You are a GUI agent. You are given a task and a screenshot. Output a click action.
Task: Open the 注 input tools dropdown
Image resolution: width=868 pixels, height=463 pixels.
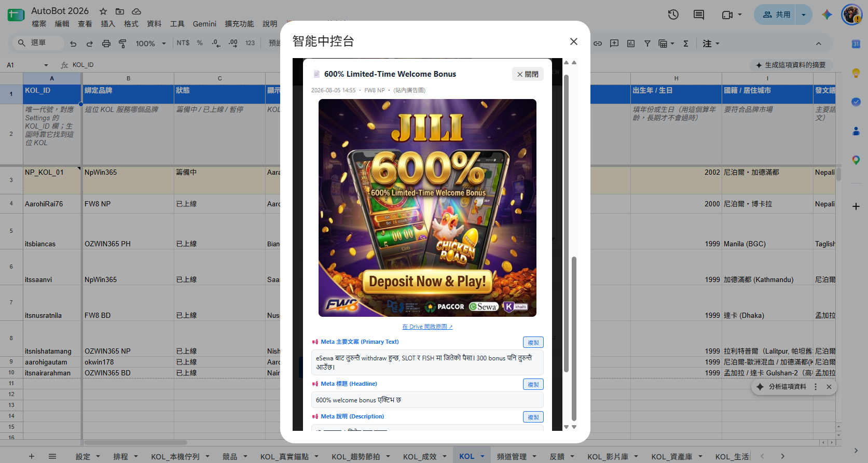pyautogui.click(x=711, y=44)
